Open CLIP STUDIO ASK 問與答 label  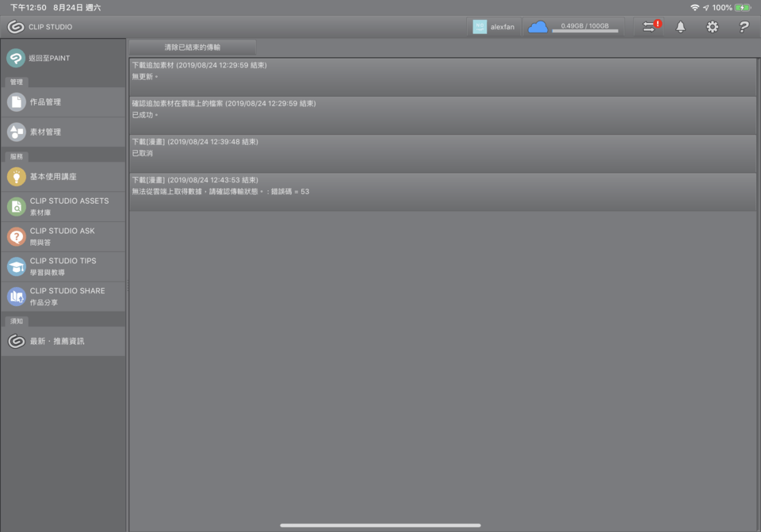coord(62,237)
